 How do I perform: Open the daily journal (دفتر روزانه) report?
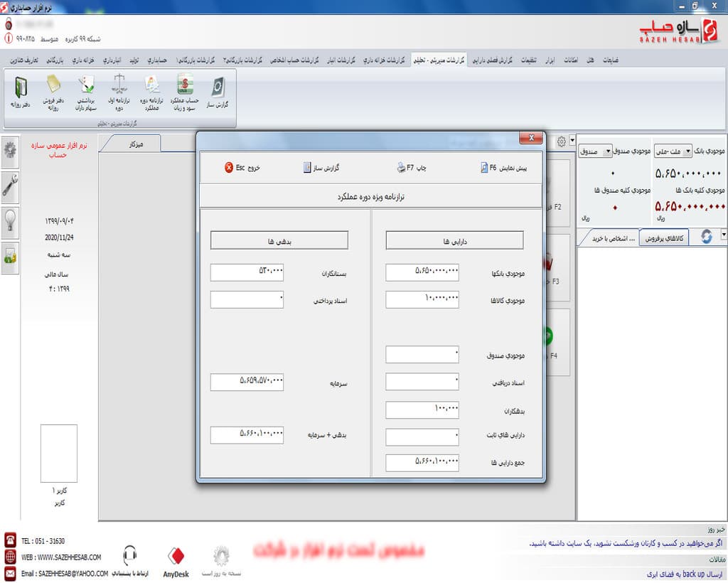tap(20, 93)
